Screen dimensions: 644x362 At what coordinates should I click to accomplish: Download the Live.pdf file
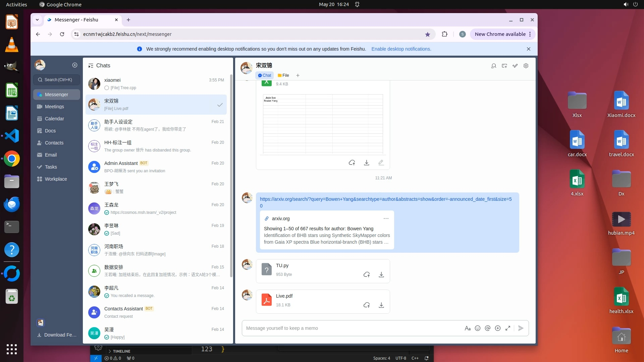[x=381, y=305]
